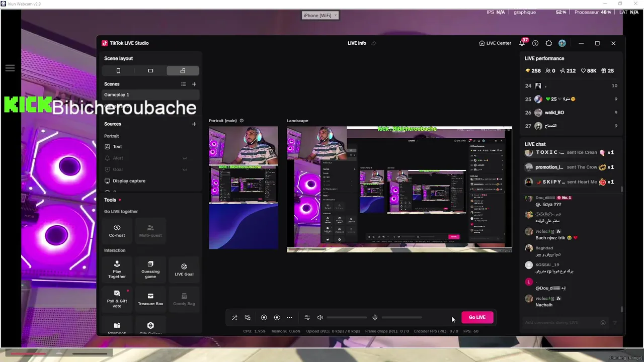The width and height of the screenshot is (644, 362).
Task: Click the Go LIVE button
Action: (477, 317)
